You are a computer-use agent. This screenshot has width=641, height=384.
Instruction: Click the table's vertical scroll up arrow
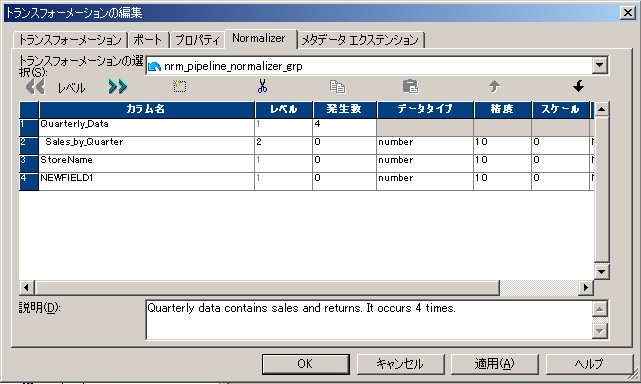pyautogui.click(x=601, y=109)
